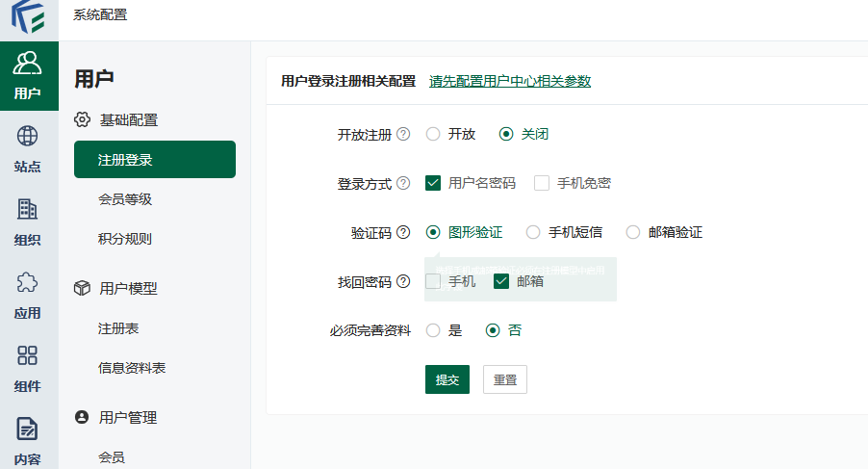The height and width of the screenshot is (469, 868).
Task: Show help for 开放注册 question mark
Action: (403, 134)
